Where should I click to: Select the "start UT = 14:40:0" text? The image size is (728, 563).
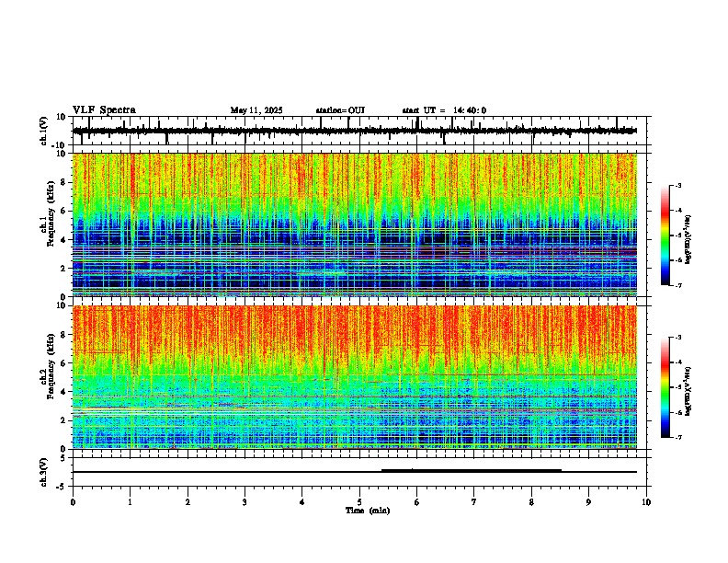(x=444, y=110)
